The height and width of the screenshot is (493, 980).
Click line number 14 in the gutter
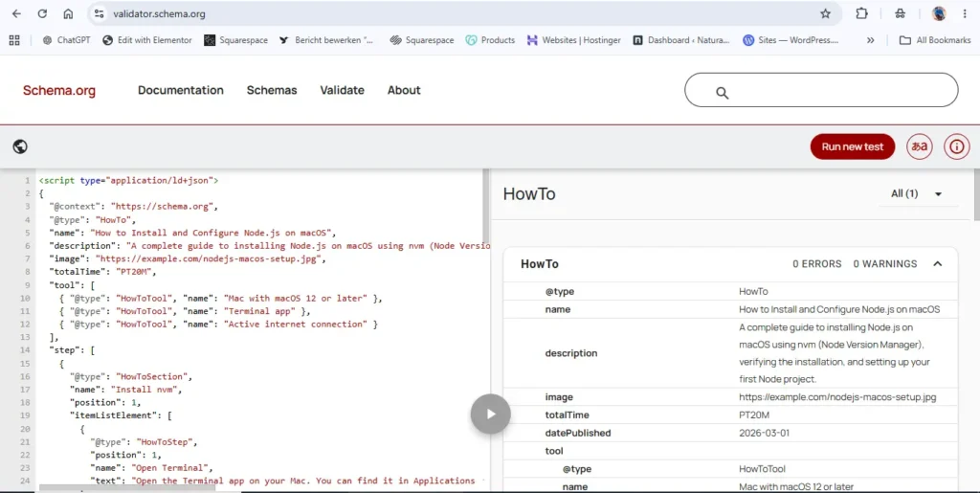(x=25, y=350)
